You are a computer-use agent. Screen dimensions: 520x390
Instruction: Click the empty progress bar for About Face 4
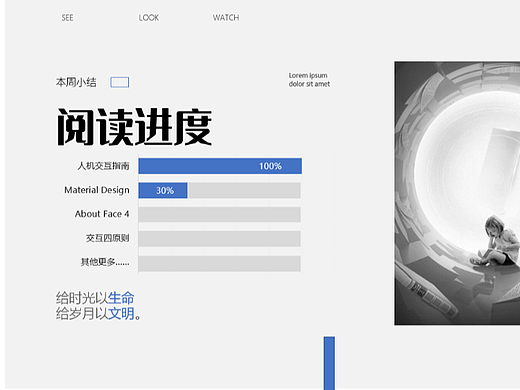coord(220,214)
